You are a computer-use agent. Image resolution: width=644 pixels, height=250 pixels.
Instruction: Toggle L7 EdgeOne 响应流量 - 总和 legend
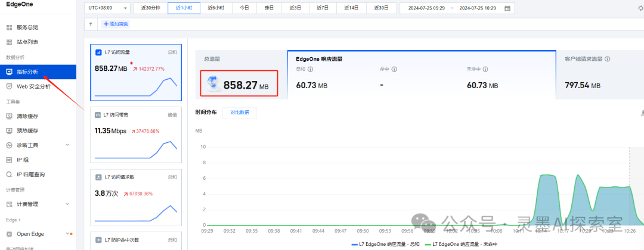[x=384, y=244]
